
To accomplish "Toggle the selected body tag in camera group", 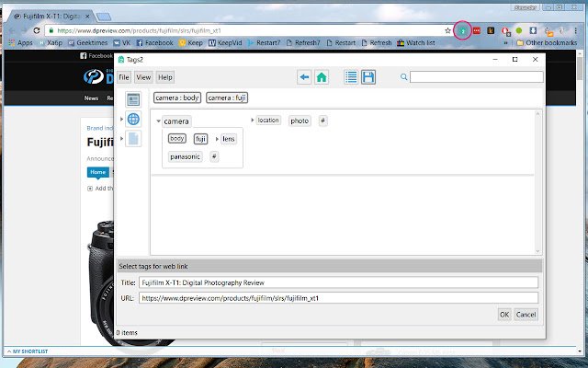I will tap(177, 139).
